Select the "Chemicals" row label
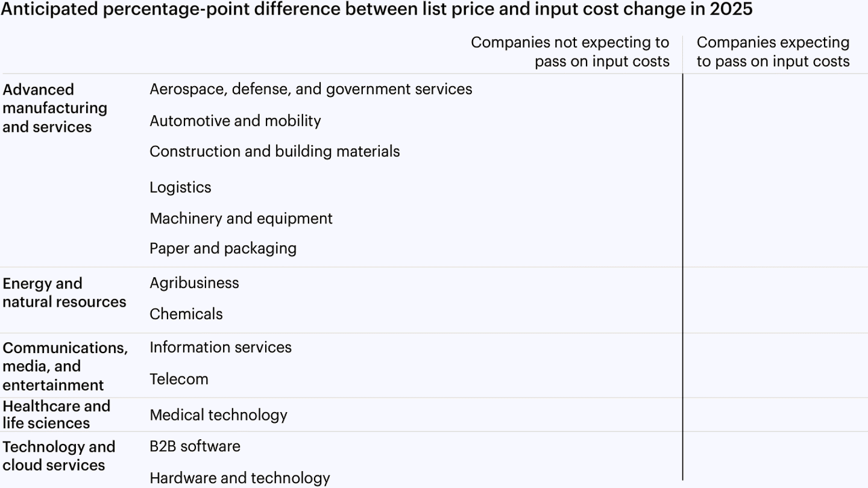This screenshot has height=488, width=868. (x=186, y=314)
